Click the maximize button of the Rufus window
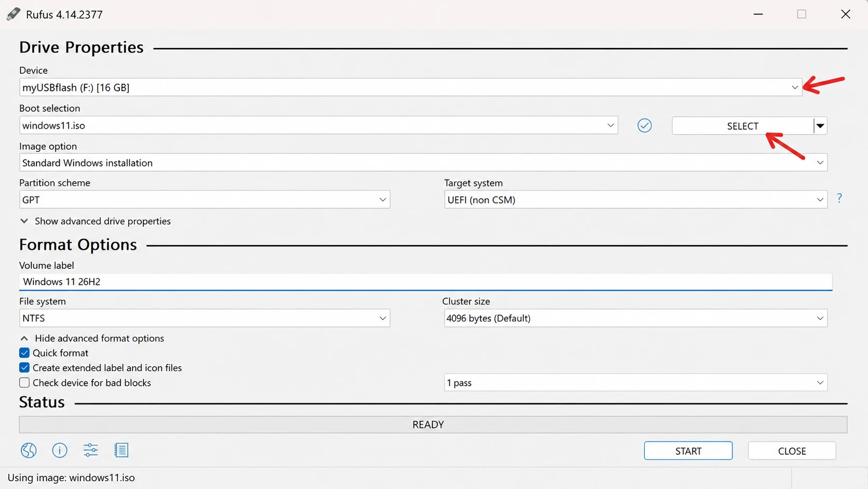Viewport: 868px width, 489px height. pyautogui.click(x=802, y=14)
